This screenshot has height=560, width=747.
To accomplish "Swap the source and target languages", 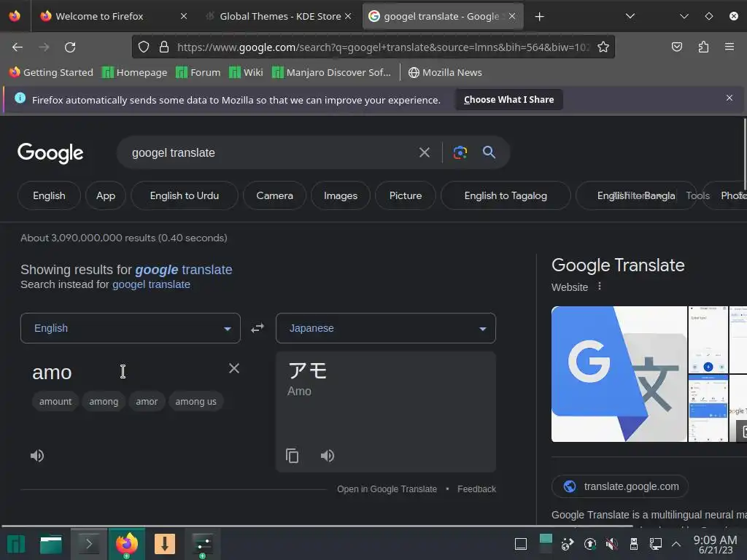I will [x=258, y=328].
